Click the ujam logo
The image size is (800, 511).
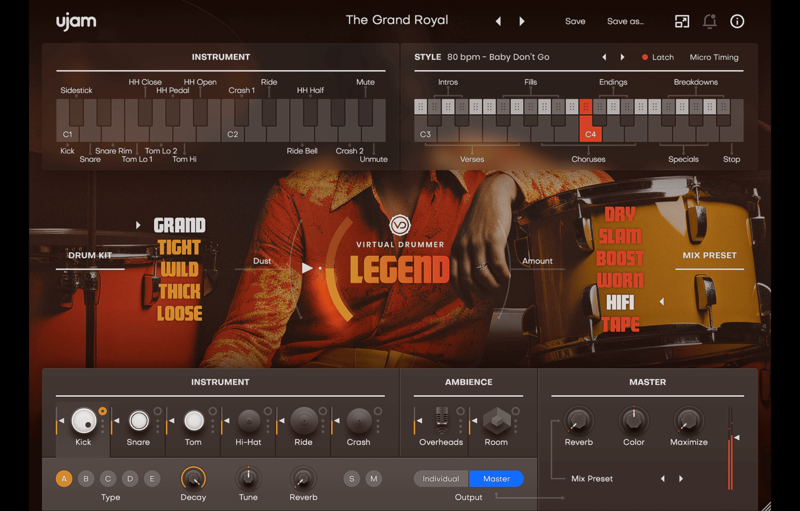point(76,21)
